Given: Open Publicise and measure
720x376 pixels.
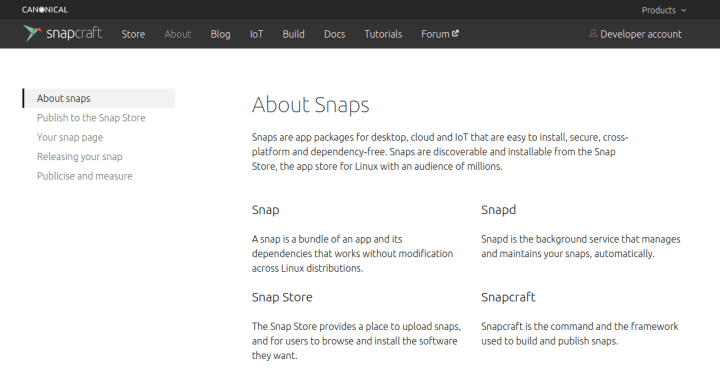Looking at the screenshot, I should [84, 176].
